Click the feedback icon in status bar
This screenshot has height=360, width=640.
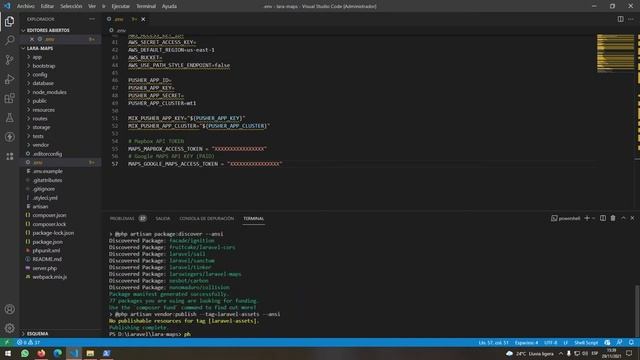point(620,342)
